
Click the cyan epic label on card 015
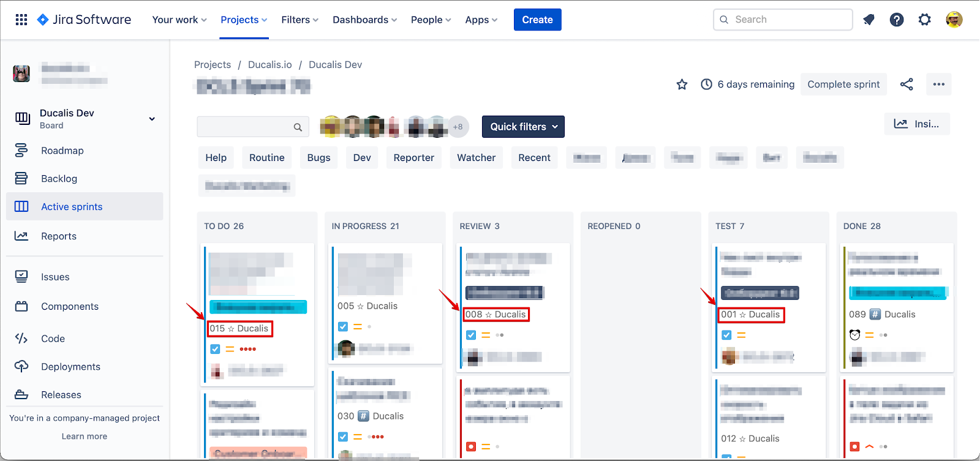tap(258, 307)
